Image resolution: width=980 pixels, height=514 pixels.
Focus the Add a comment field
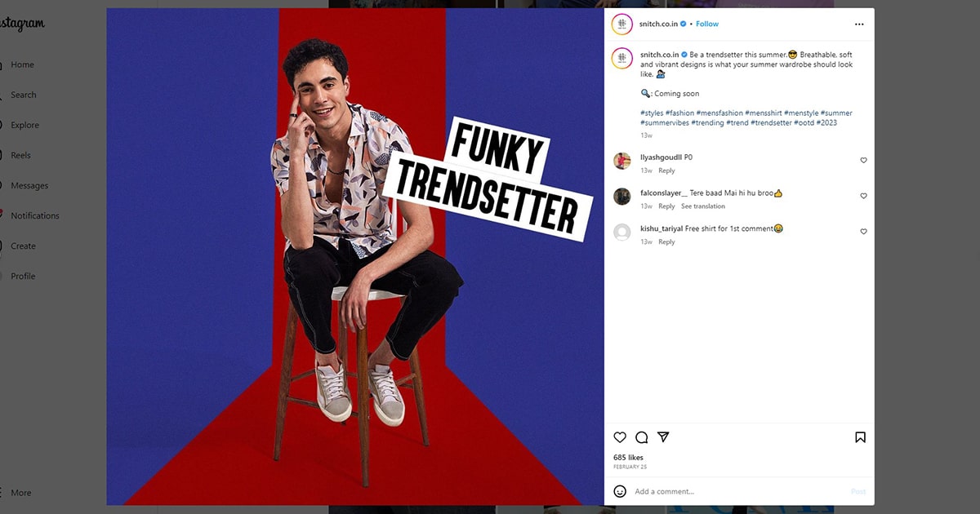(735, 491)
